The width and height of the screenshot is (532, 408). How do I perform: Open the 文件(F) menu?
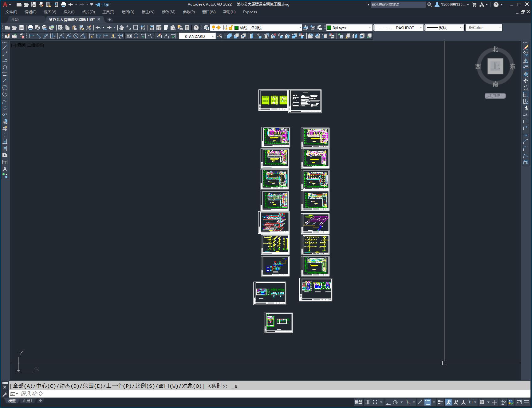[11, 12]
